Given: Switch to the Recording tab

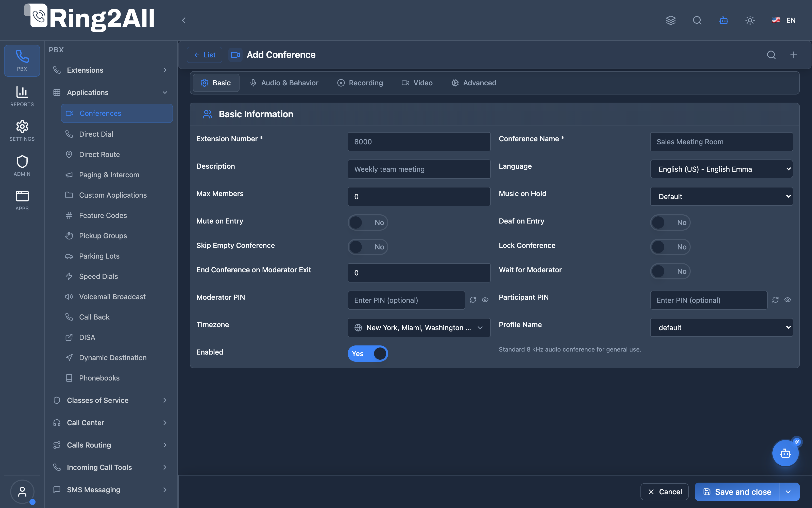Looking at the screenshot, I should (x=360, y=83).
